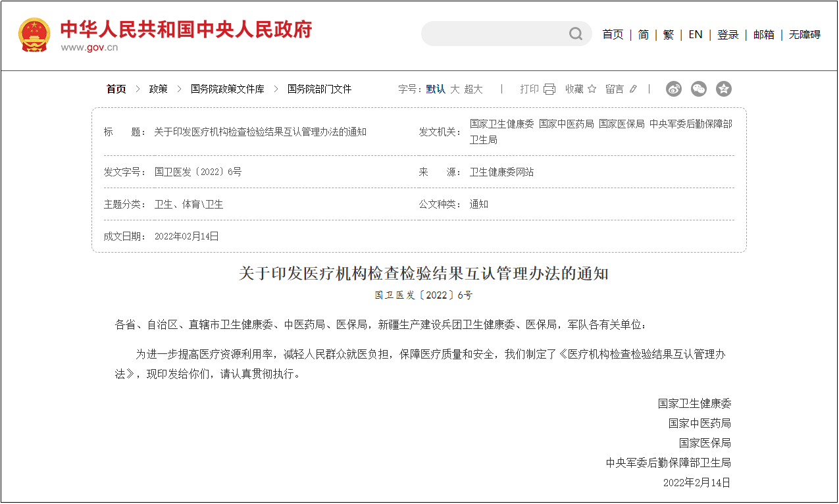Image resolution: width=839 pixels, height=504 pixels.
Task: Click 登录 to log in
Action: tap(728, 35)
